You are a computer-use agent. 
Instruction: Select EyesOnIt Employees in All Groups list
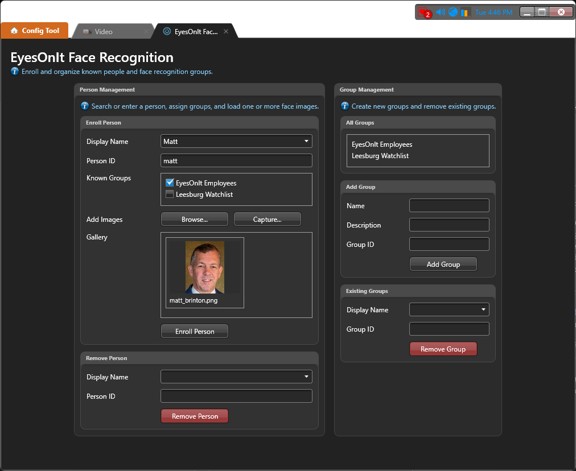click(x=382, y=144)
